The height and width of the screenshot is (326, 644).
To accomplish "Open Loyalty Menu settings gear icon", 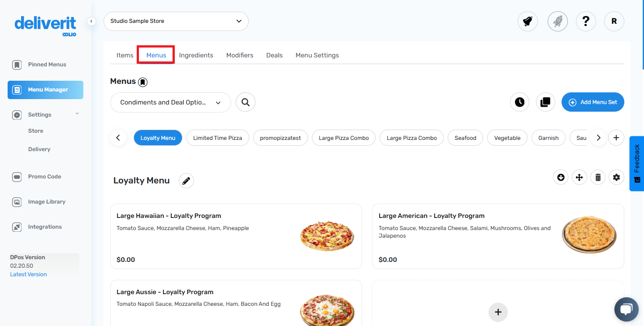I will 617,178.
